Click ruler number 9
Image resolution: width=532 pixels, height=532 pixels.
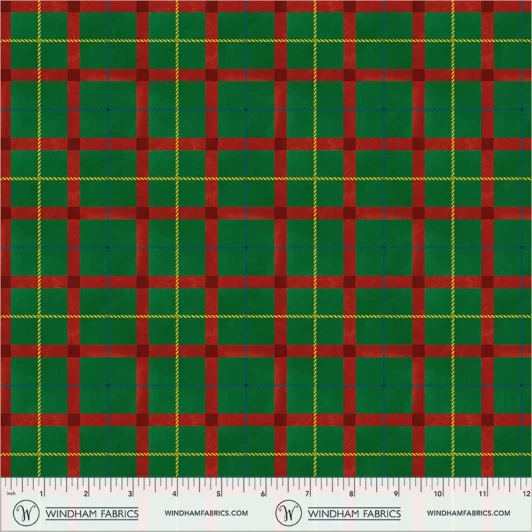tap(396, 494)
